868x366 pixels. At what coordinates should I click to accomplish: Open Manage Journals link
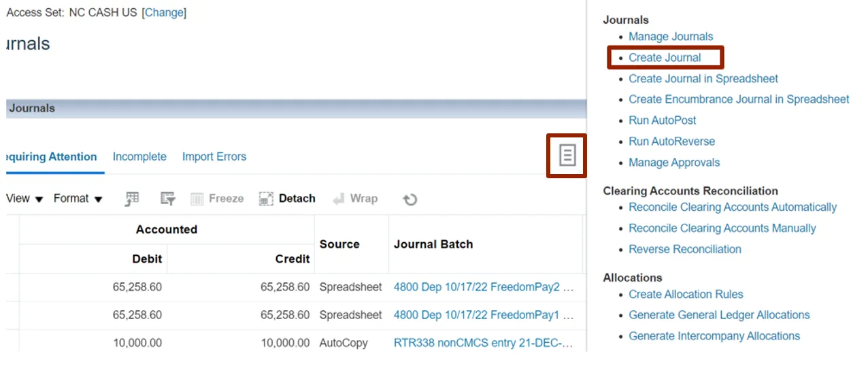(671, 37)
